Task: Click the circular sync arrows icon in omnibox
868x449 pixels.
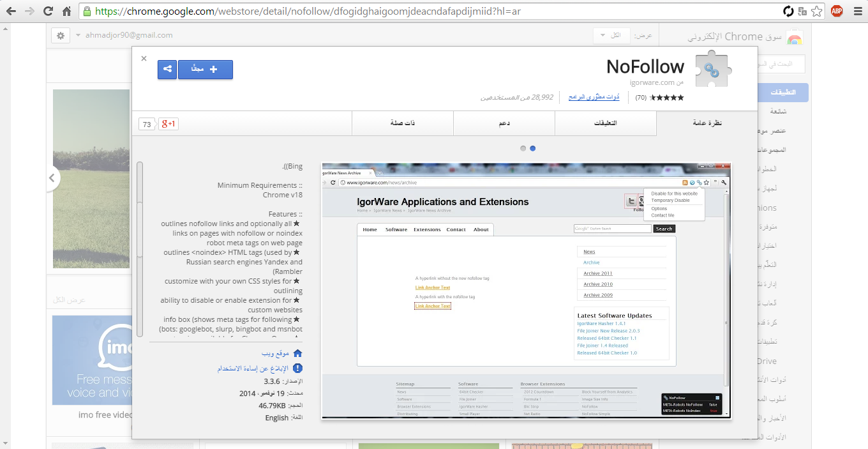Action: point(788,11)
